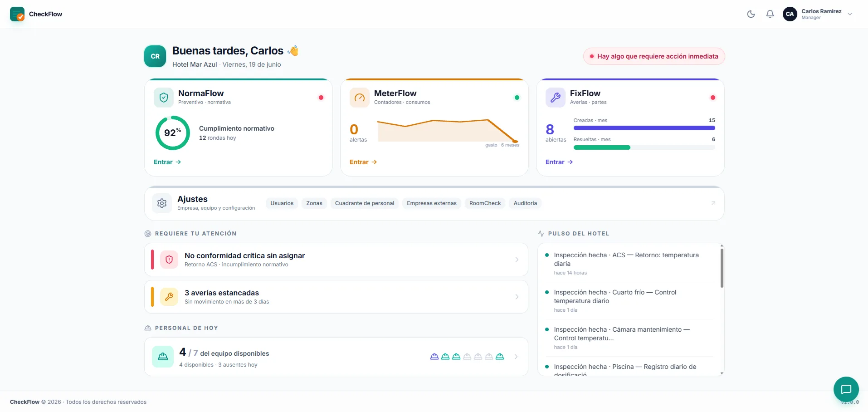Click the immediate action required alert
This screenshot has width=868, height=412.
(654, 56)
